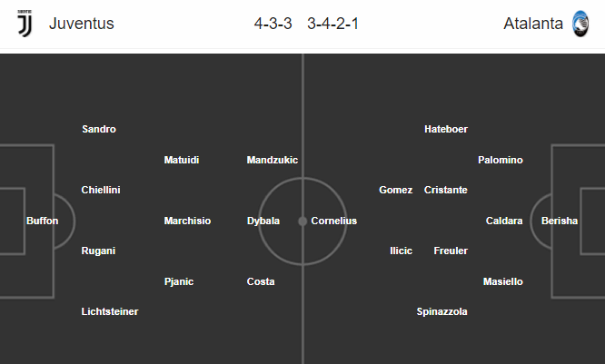The height and width of the screenshot is (364, 605).
Task: Select center-back Caldara
Action: (504, 221)
